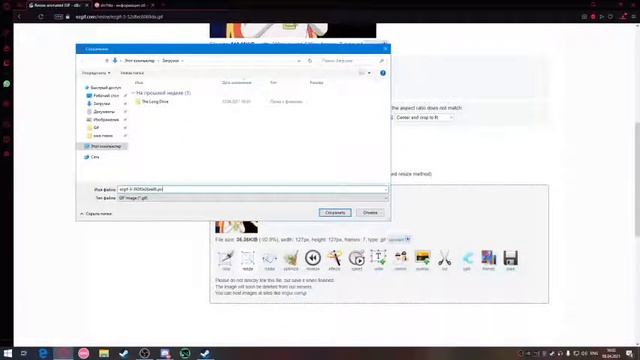This screenshot has width=640, height=360.
Task: Open the ezgif crop tool
Action: 225,260
